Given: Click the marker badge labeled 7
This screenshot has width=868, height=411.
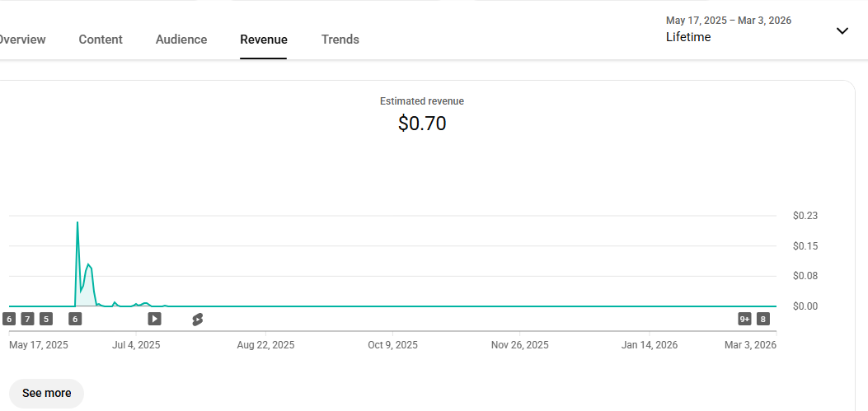Looking at the screenshot, I should pyautogui.click(x=27, y=319).
